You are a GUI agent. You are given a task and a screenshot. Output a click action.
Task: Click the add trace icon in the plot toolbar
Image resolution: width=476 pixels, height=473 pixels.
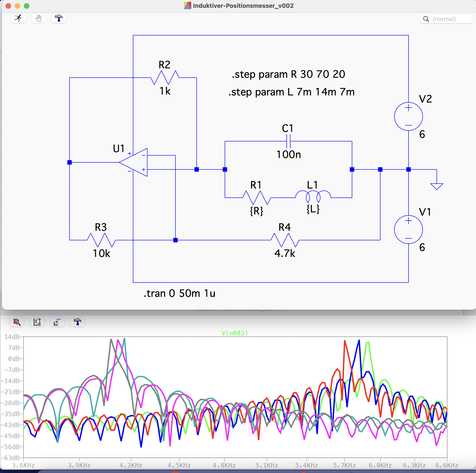[x=57, y=322]
